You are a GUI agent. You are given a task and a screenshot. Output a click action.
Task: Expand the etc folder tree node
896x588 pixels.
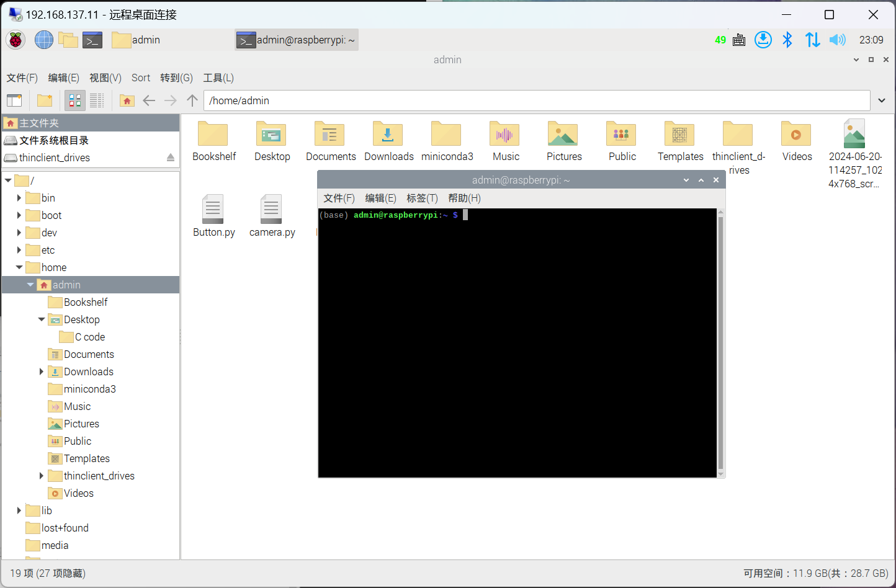point(19,250)
